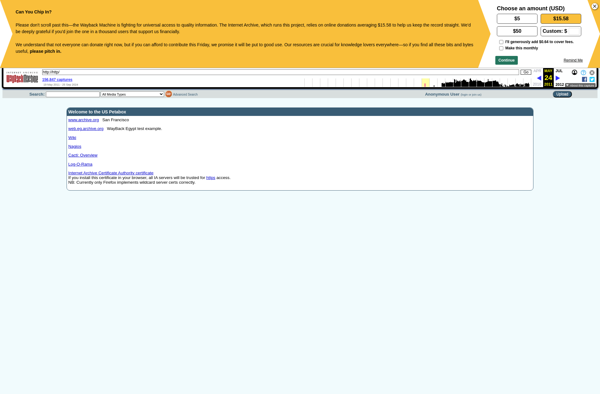Click the Custom amount input field
The height and width of the screenshot is (394, 600).
point(574,31)
